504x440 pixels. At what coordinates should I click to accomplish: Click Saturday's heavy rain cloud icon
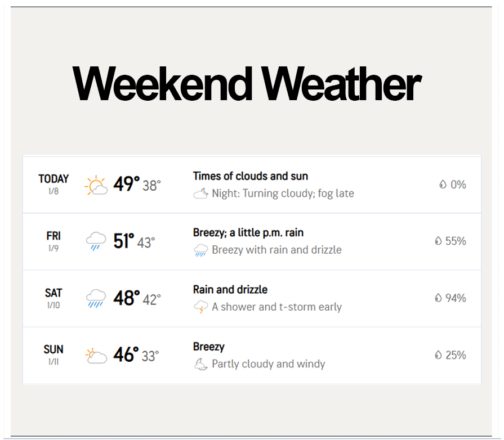click(x=96, y=298)
